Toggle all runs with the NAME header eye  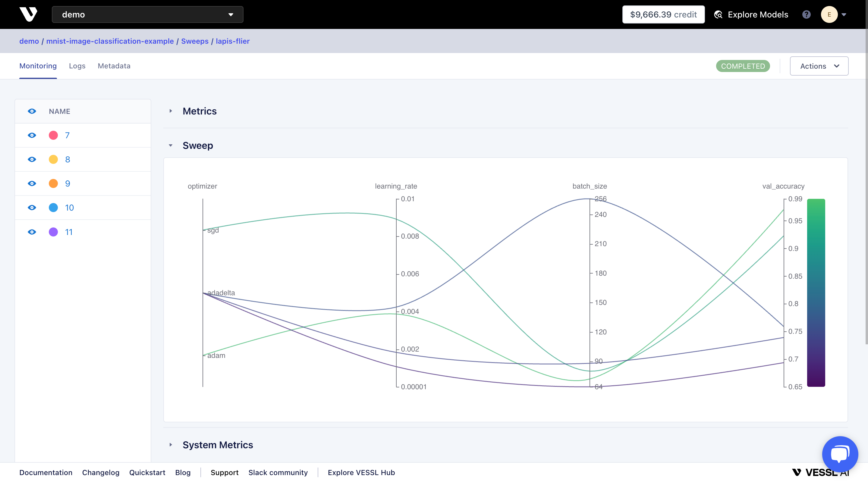[x=32, y=111]
